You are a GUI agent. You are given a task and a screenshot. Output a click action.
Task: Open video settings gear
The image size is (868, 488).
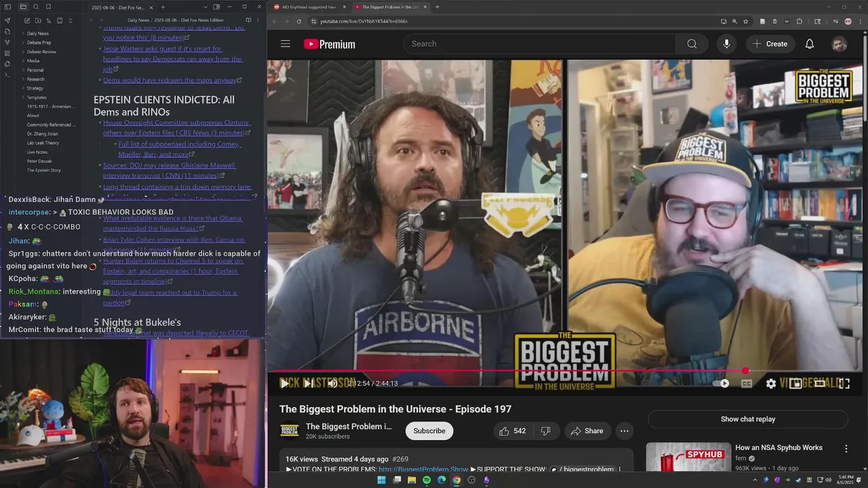click(x=771, y=384)
